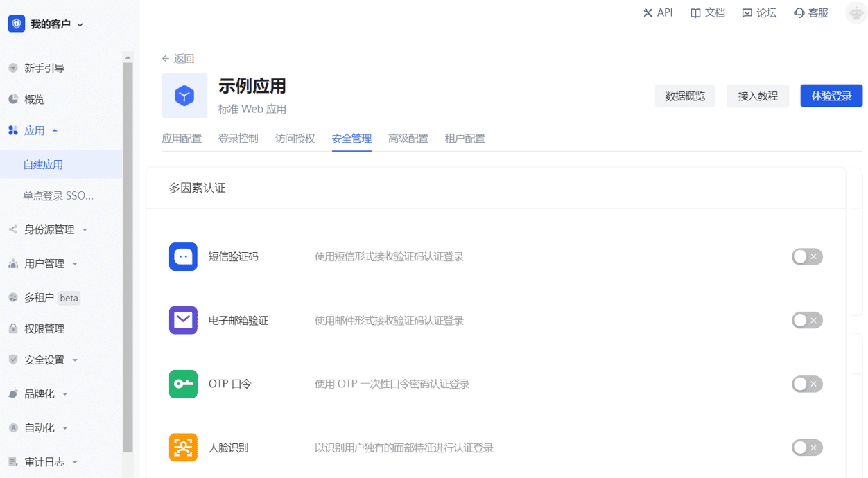This screenshot has width=868, height=478.
Task: Enable the 短信验证码 toggle
Action: pos(807,257)
